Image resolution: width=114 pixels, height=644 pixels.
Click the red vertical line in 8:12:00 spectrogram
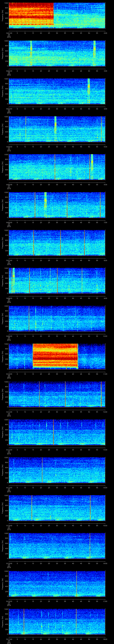pyautogui.click(x=53, y=432)
